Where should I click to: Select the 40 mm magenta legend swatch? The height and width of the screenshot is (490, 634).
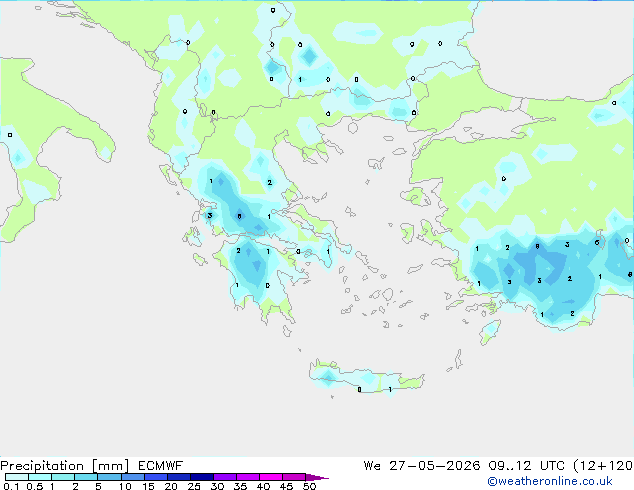pos(271,477)
